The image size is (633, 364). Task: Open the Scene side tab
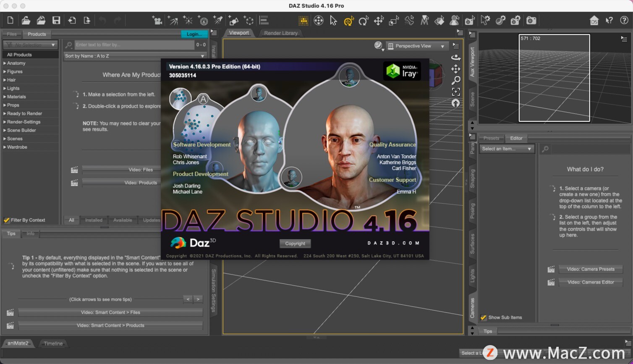[x=473, y=99]
